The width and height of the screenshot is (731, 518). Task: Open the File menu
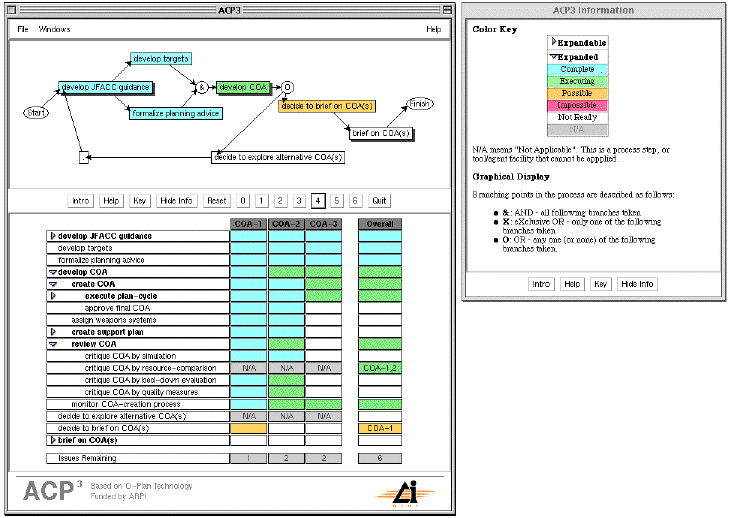[x=22, y=29]
